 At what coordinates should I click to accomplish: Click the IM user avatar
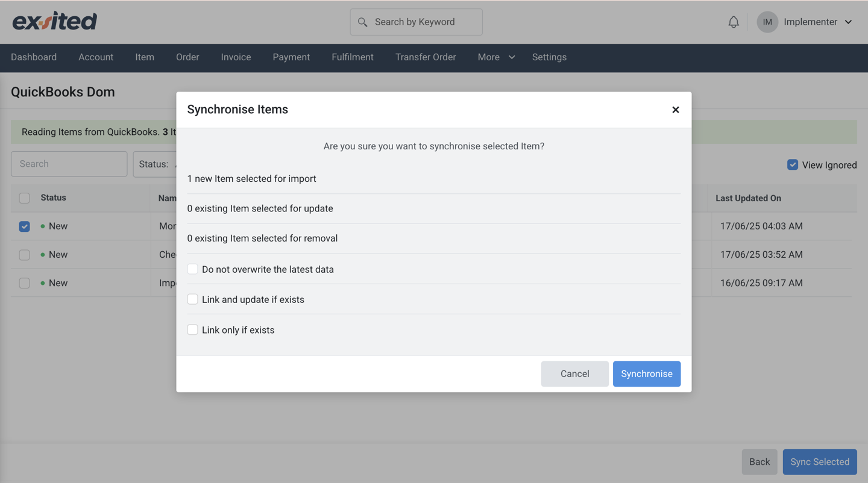click(767, 22)
